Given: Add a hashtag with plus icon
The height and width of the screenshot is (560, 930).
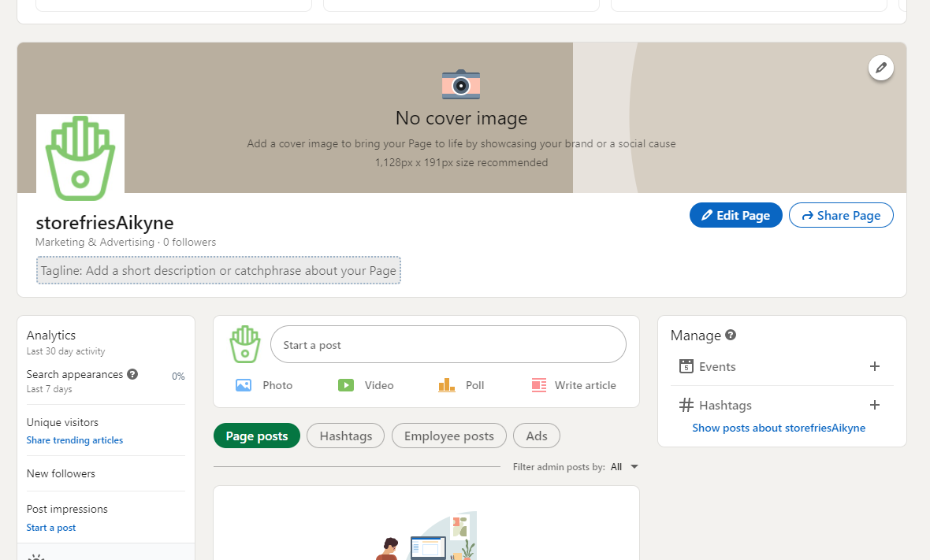Looking at the screenshot, I should pos(874,405).
